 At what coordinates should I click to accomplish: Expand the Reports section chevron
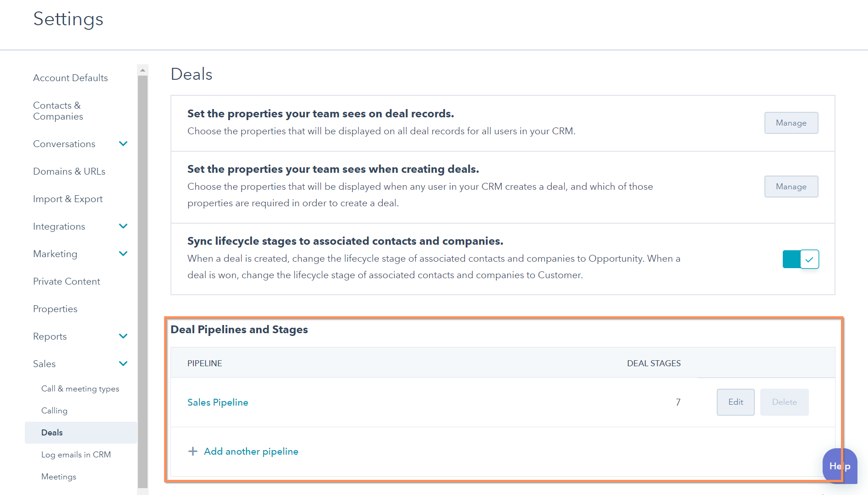click(x=123, y=336)
